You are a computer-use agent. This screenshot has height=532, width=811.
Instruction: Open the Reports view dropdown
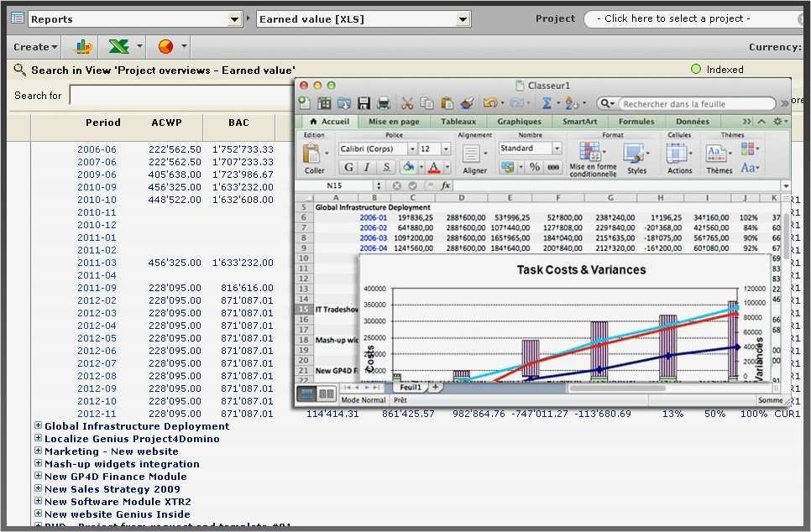point(234,19)
